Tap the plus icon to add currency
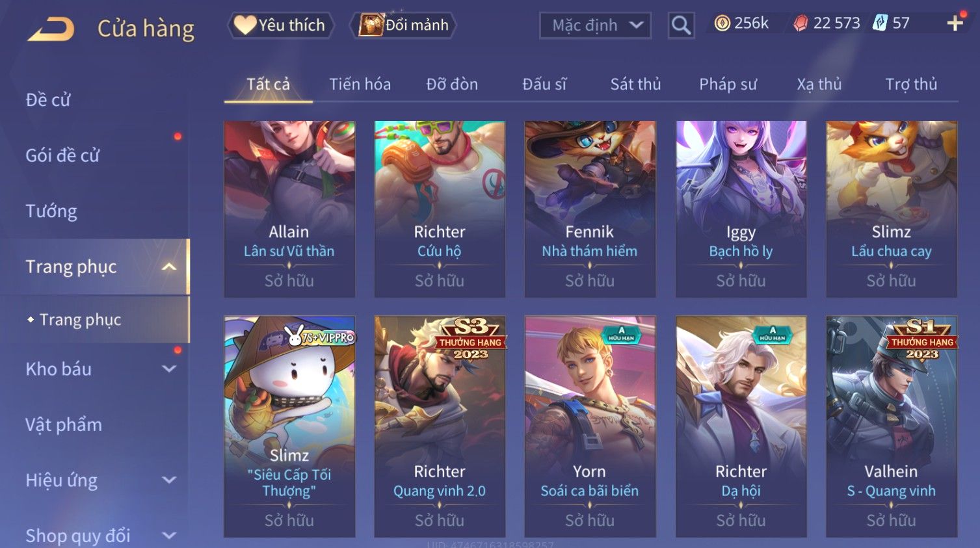This screenshot has width=980, height=548. coord(955,23)
